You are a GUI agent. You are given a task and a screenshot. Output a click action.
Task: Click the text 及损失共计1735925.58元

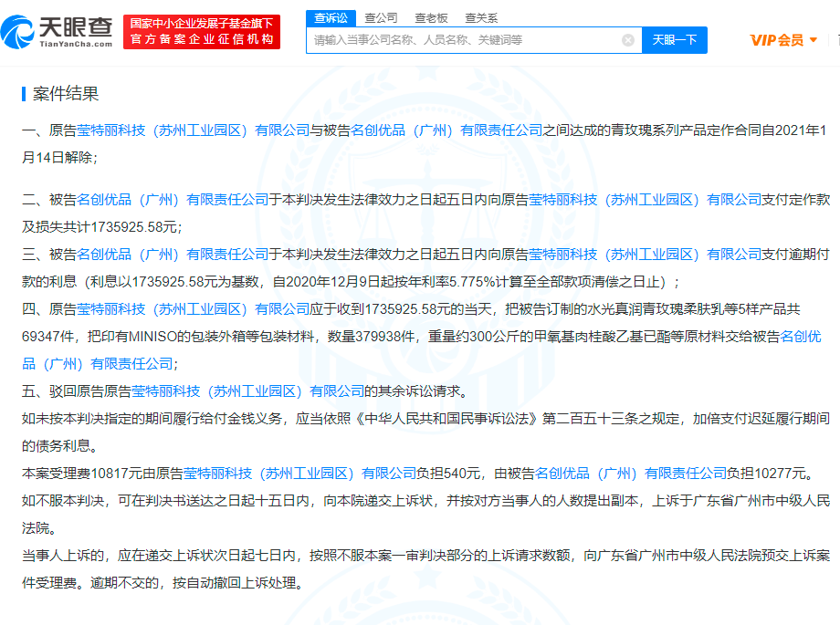[x=100, y=227]
